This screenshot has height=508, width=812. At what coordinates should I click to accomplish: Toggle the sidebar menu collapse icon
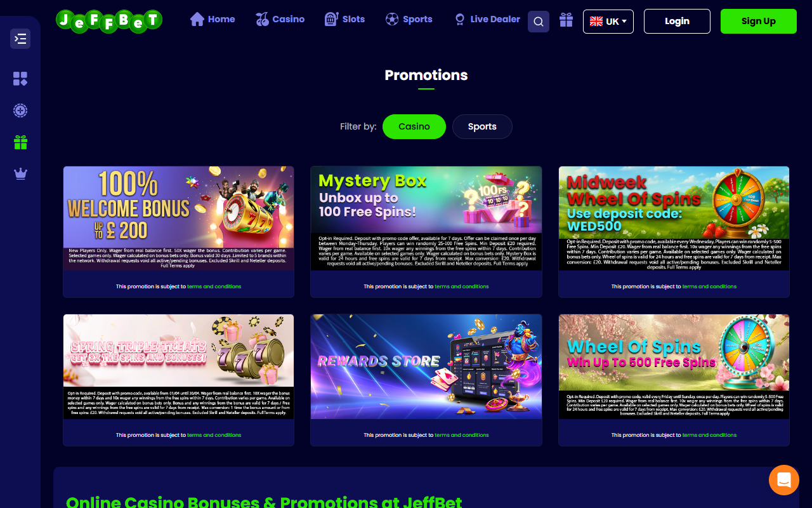click(20, 39)
